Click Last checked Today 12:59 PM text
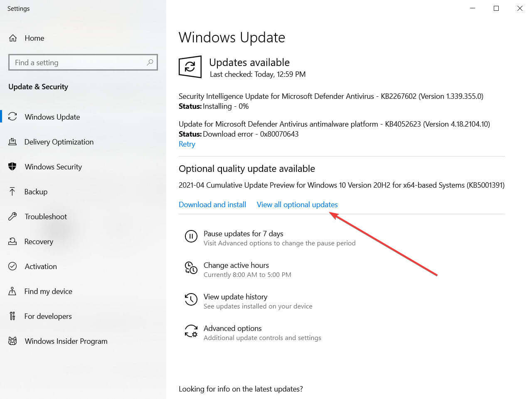The width and height of the screenshot is (532, 399). pyautogui.click(x=258, y=74)
